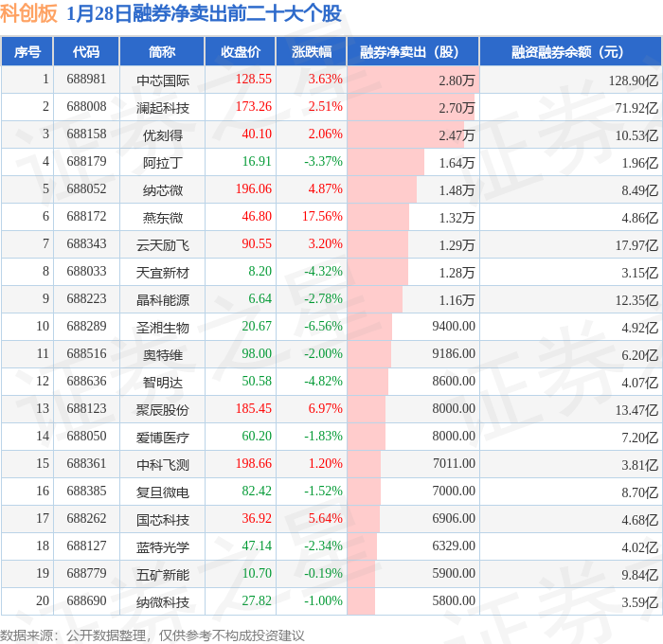Click the 2.47万 net sell value
This screenshot has height=644, width=663.
457,135
